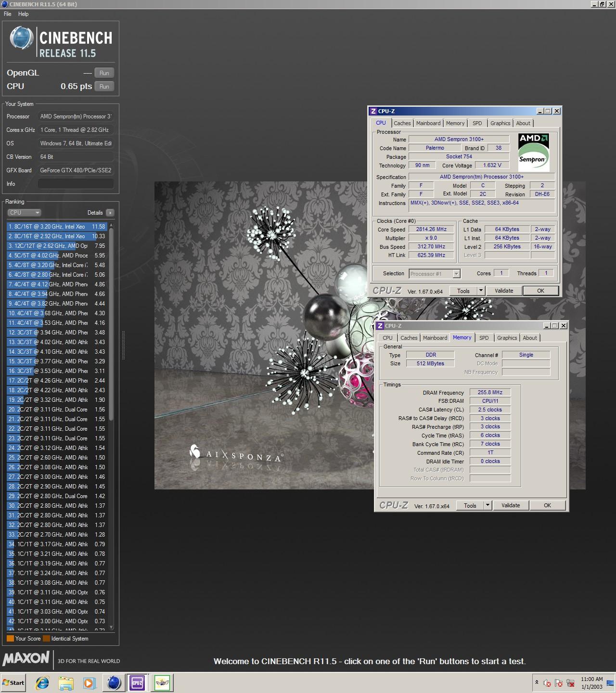Switch to Graphics tab in upper CPU-Z
This screenshot has width=616, height=693.
500,123
